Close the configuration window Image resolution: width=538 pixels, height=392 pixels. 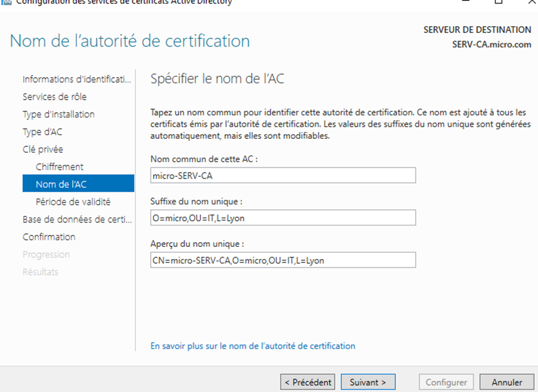pos(532,1)
